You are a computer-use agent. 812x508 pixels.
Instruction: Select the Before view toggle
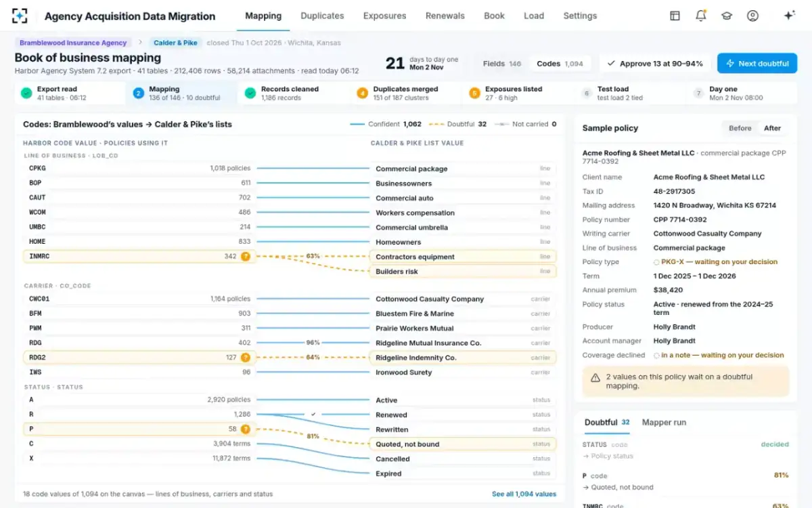point(740,128)
